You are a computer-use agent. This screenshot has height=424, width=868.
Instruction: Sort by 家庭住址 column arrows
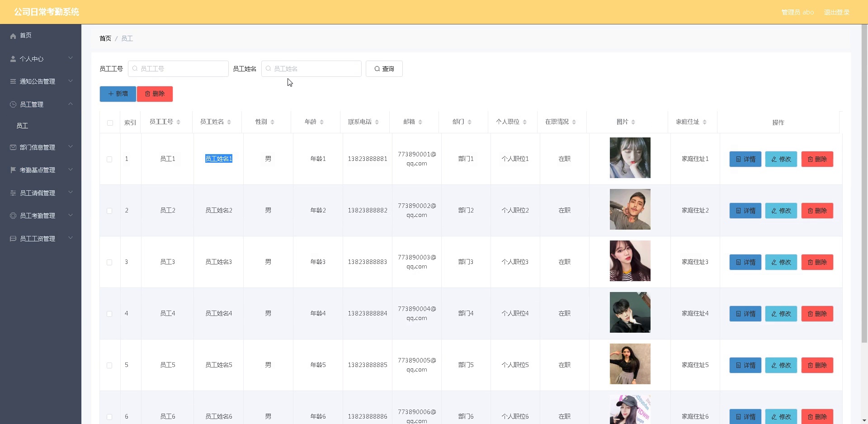click(x=705, y=122)
